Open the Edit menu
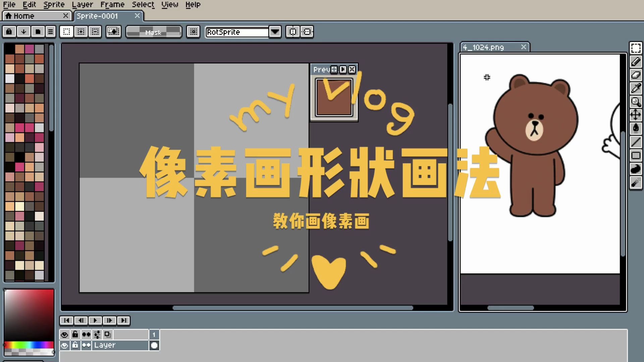Viewport: 644px width, 362px height. tap(29, 5)
